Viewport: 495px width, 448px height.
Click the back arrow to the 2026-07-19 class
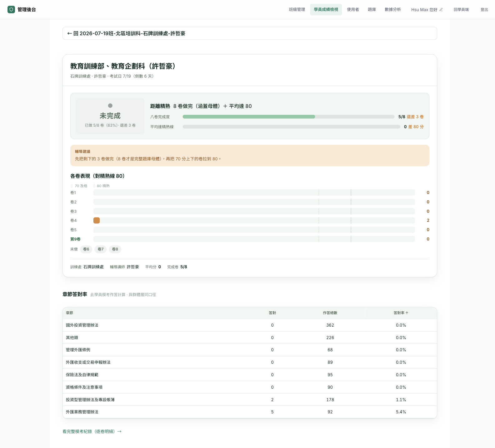click(70, 33)
